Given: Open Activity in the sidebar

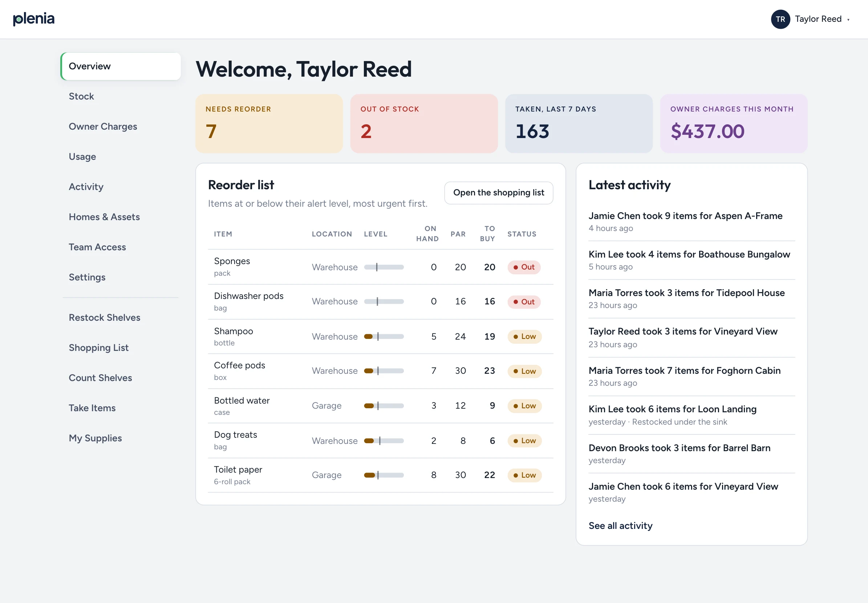Looking at the screenshot, I should [x=86, y=187].
